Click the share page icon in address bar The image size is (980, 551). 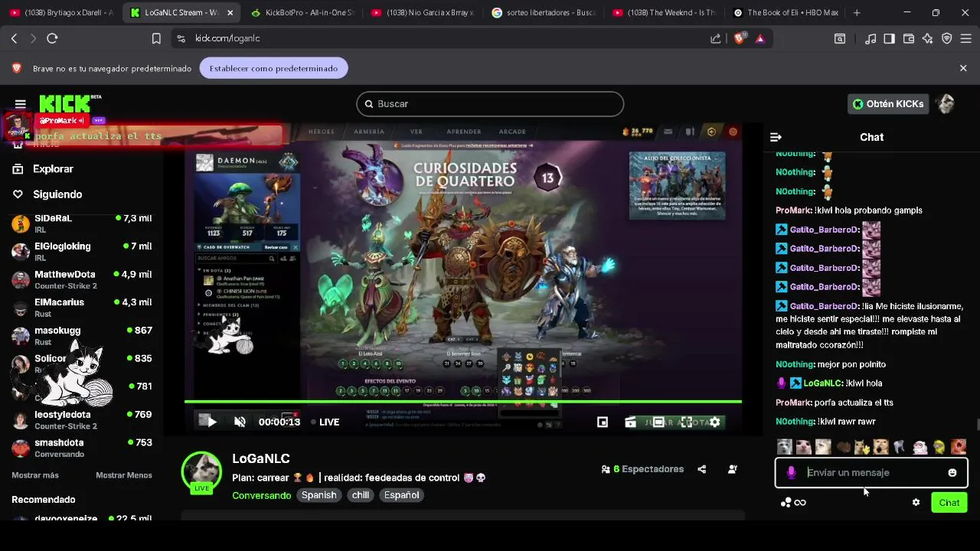pyautogui.click(x=715, y=38)
